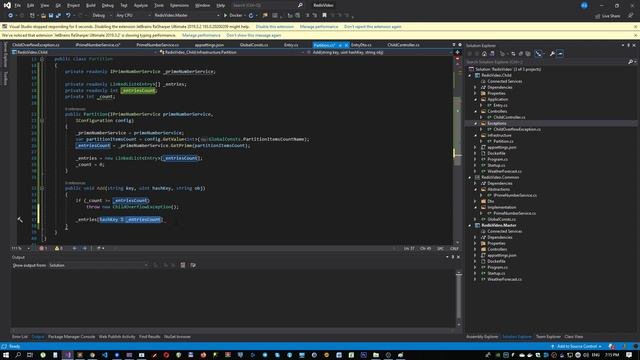Select Dockerfile under RedisVideo.Child
Viewport: 640px width, 360px height.
(496, 153)
